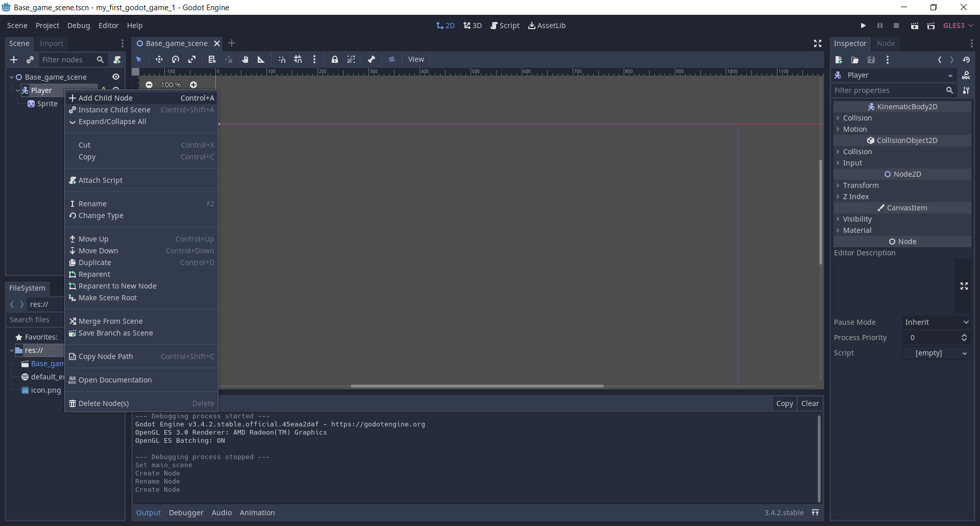The image size is (980, 526).
Task: Add a new node with plus icon
Action: (14, 60)
